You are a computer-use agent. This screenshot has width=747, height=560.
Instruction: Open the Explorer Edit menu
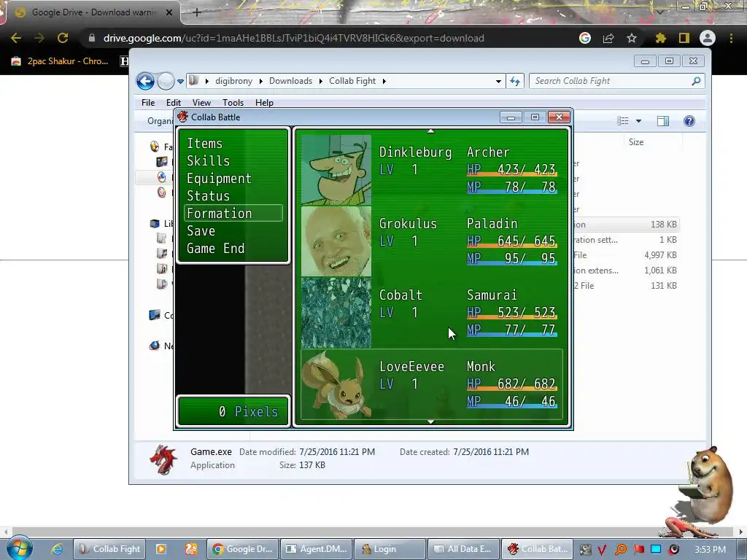tap(174, 102)
